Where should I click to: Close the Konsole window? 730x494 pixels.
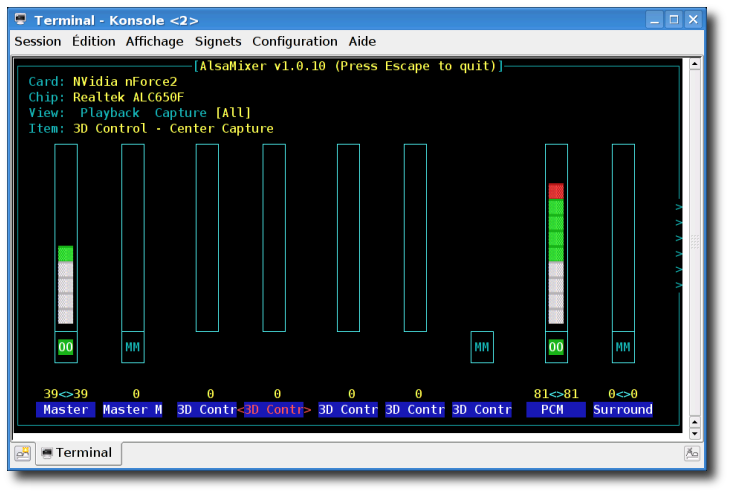click(x=692, y=20)
